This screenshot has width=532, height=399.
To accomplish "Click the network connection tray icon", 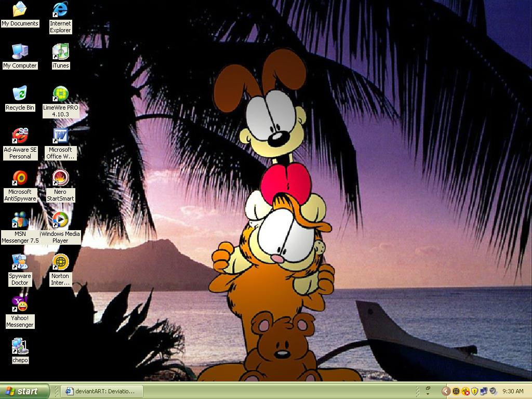I will (484, 392).
